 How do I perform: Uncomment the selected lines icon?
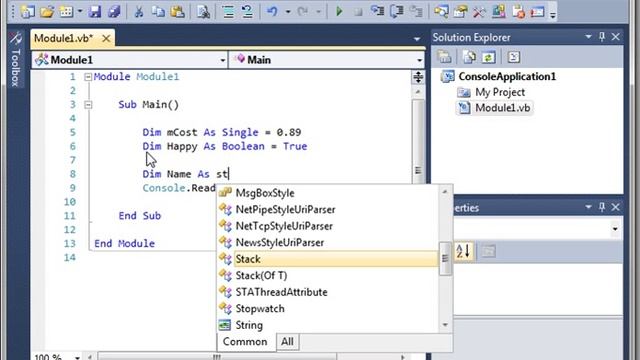tap(247, 11)
